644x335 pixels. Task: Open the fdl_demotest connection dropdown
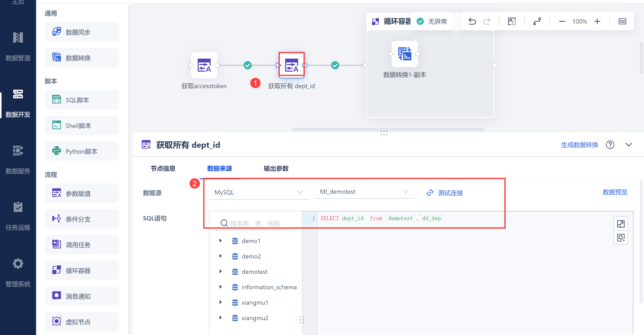coord(364,192)
